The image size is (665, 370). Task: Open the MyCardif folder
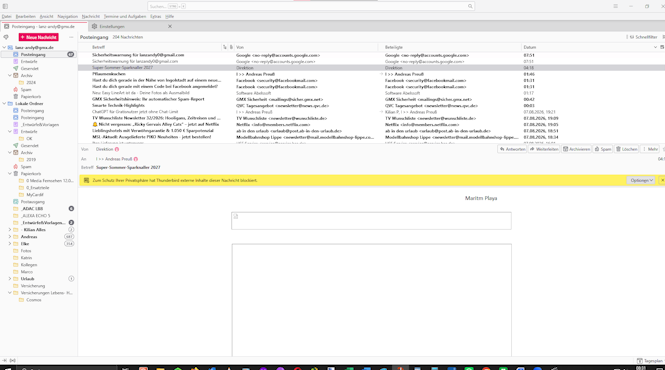point(35,195)
